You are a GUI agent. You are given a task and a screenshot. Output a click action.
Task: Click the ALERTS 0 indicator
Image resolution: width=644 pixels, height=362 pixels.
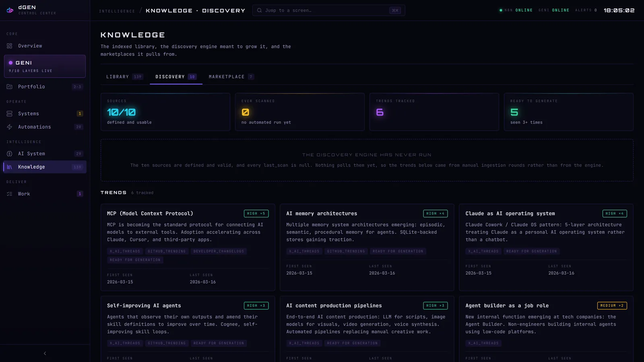click(x=586, y=10)
